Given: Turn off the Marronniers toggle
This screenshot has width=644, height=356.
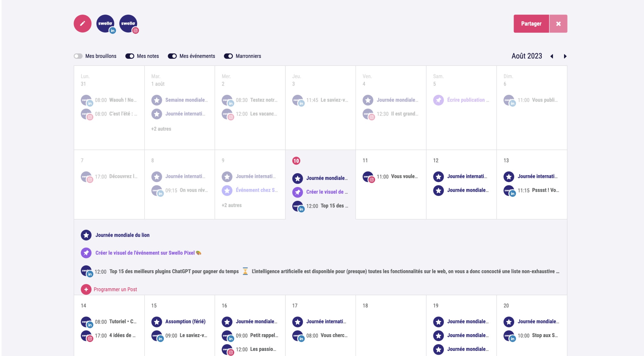Looking at the screenshot, I should pos(228,56).
